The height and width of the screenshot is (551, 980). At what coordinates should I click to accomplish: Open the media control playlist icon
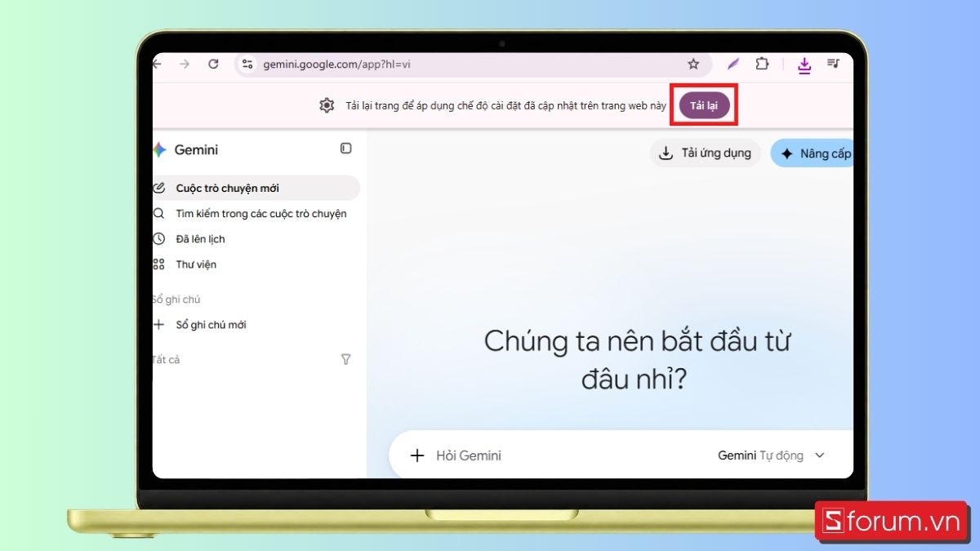pos(833,64)
